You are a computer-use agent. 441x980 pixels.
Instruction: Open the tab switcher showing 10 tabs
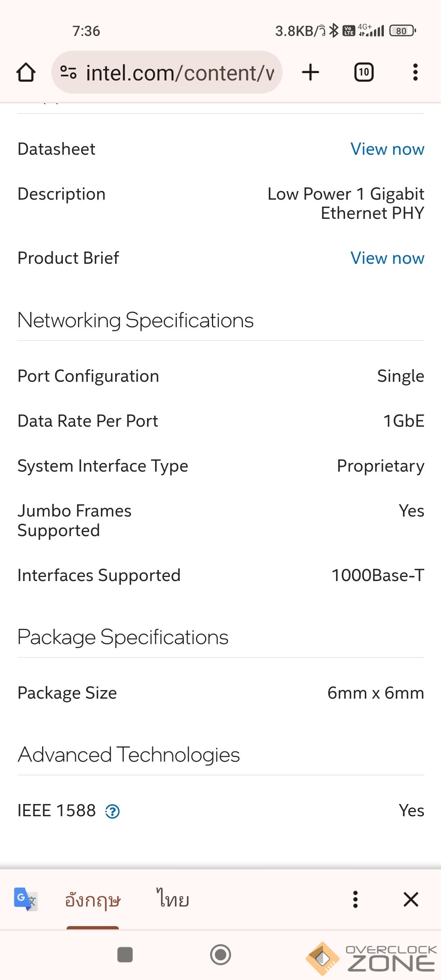[364, 72]
